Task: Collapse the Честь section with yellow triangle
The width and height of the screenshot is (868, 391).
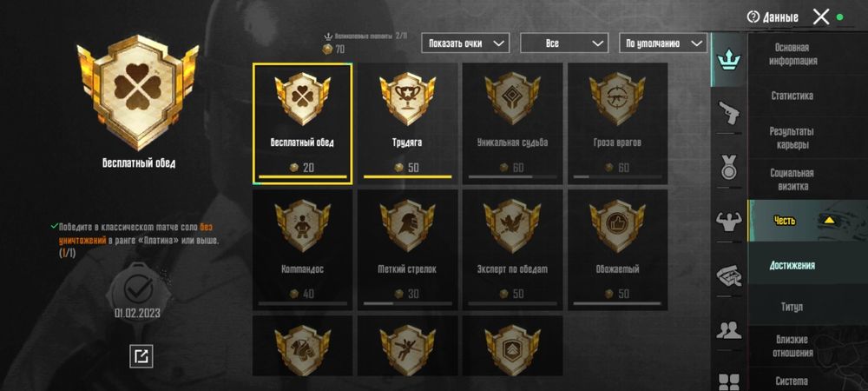Action: [x=808, y=221]
